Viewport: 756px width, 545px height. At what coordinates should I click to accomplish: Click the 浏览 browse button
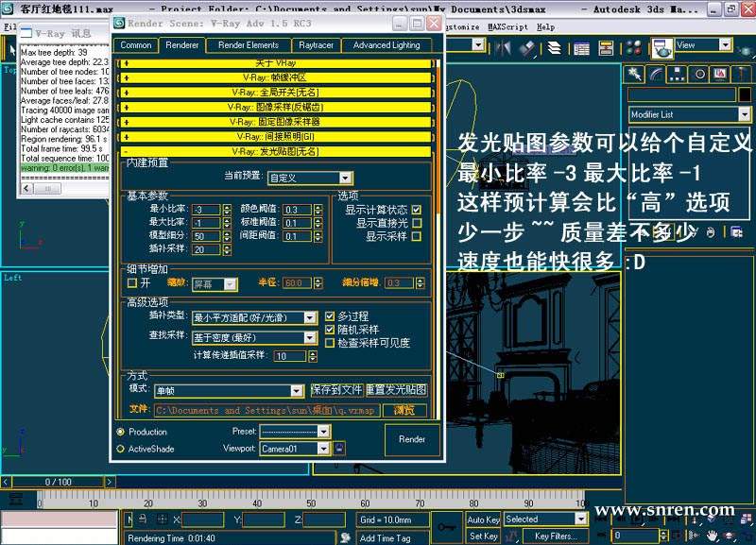[x=404, y=411]
